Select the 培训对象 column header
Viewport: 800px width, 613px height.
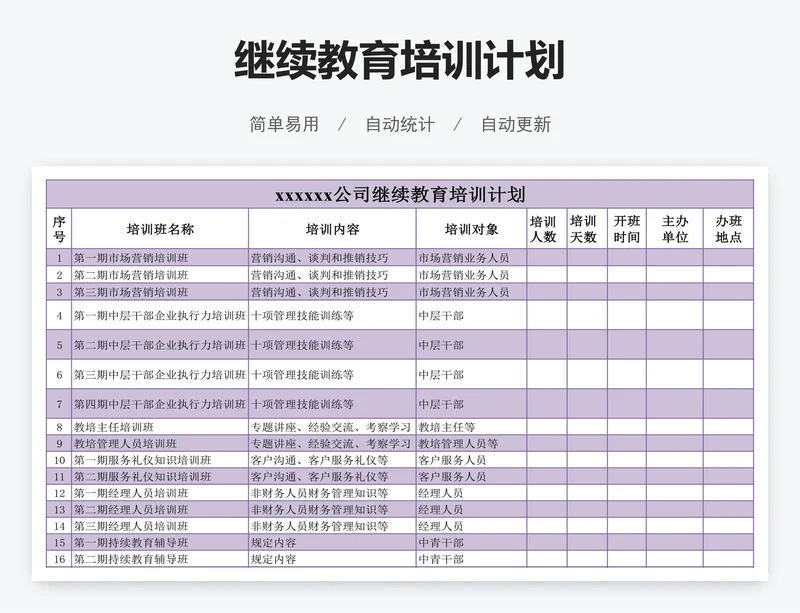(471, 229)
